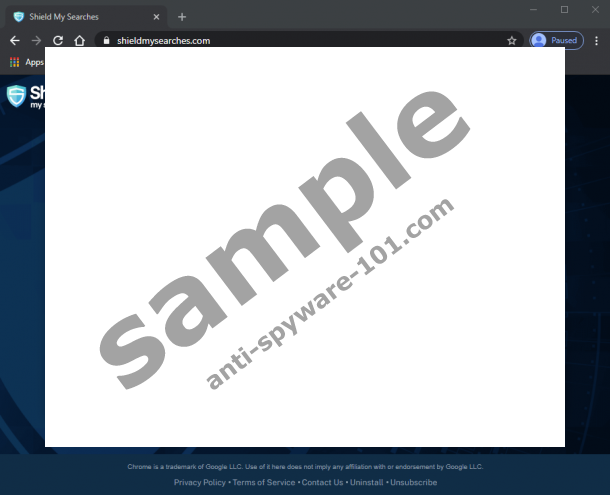Open the Paused profile button

tap(556, 41)
